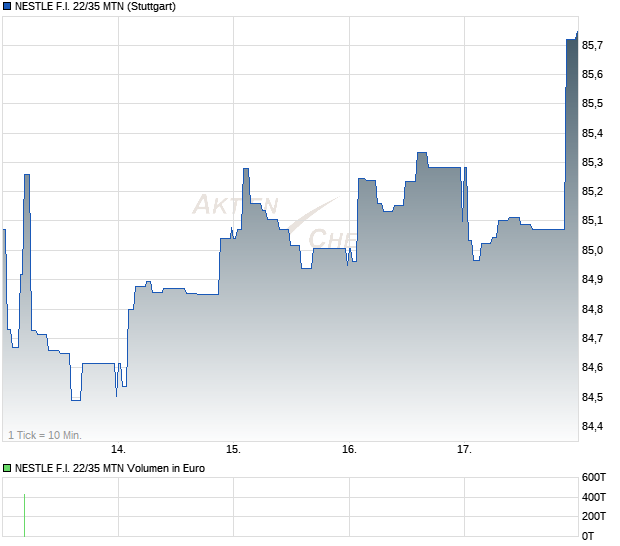Viewport: 620px width, 546px height.
Task: Click the green Volumen legend square
Action: pos(7,468)
